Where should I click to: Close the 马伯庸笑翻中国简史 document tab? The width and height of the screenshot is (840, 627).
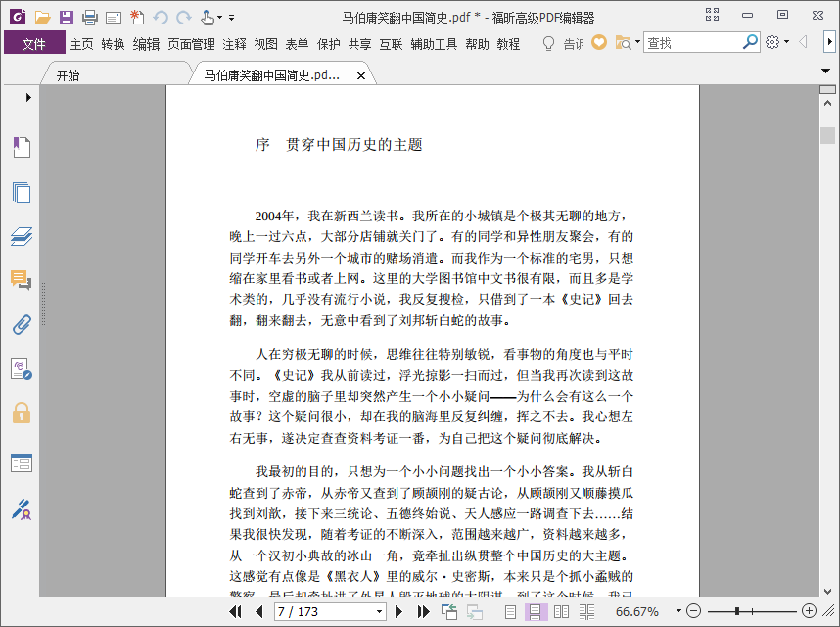click(x=361, y=76)
